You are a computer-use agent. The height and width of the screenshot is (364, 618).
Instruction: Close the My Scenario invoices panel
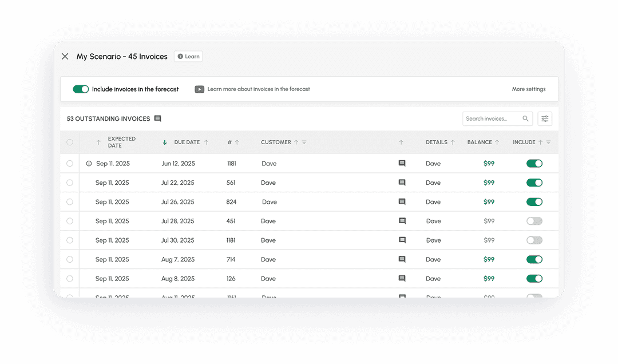coord(65,57)
